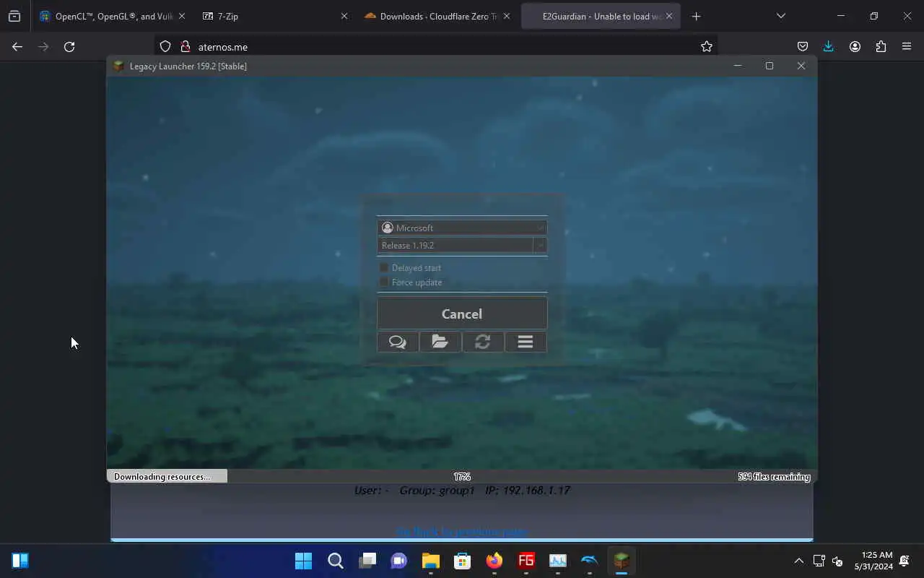This screenshot has height=578, width=924.
Task: Open the network icon in system tray
Action: (819, 561)
